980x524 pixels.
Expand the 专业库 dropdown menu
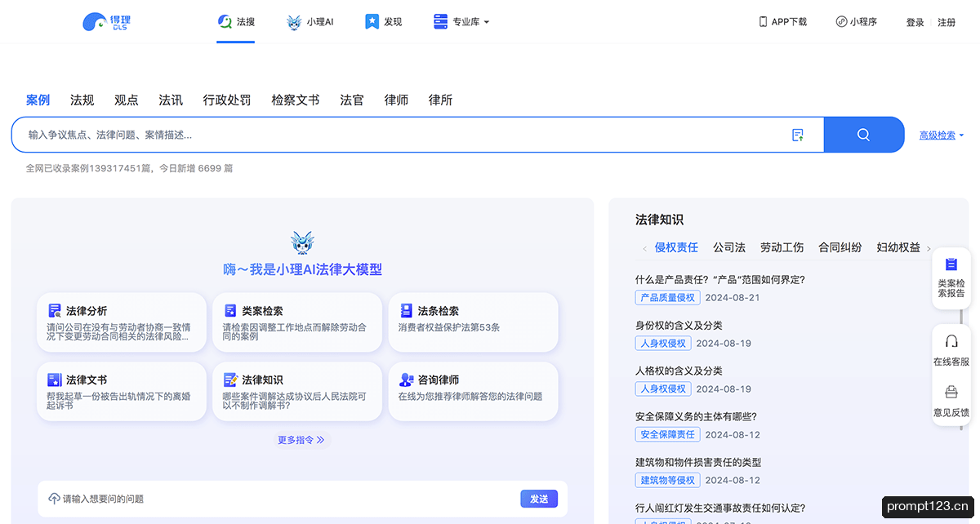(x=461, y=22)
